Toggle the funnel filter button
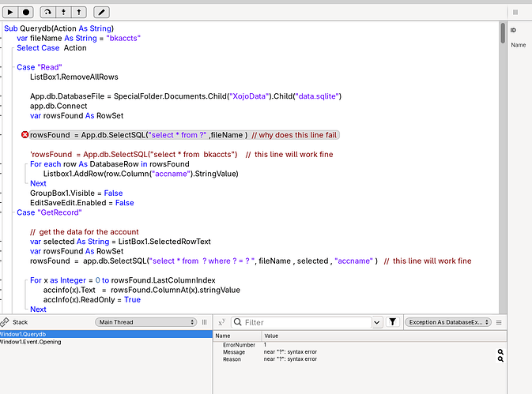 393,322
